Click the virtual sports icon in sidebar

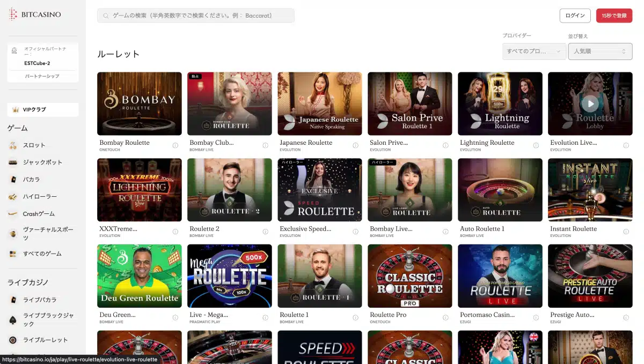(13, 234)
